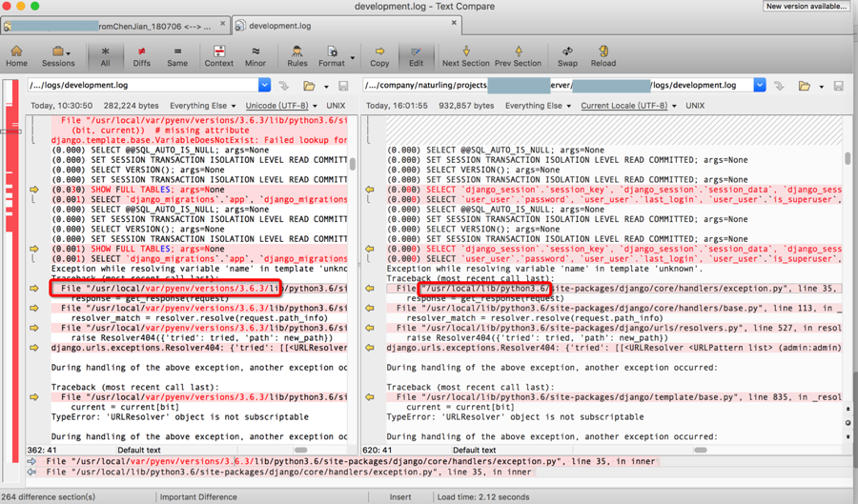Viewport: 858px width, 504px height.
Task: Toggle the Diffs display filter
Action: coord(141,55)
